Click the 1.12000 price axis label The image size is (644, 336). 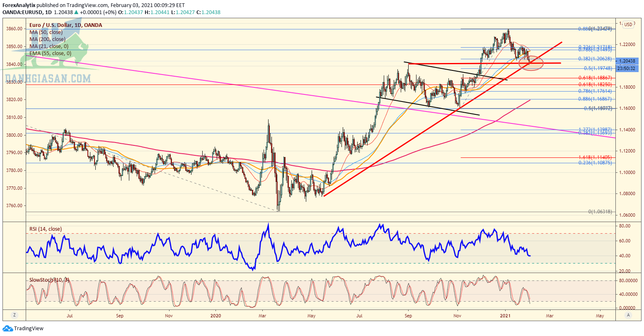click(627, 151)
